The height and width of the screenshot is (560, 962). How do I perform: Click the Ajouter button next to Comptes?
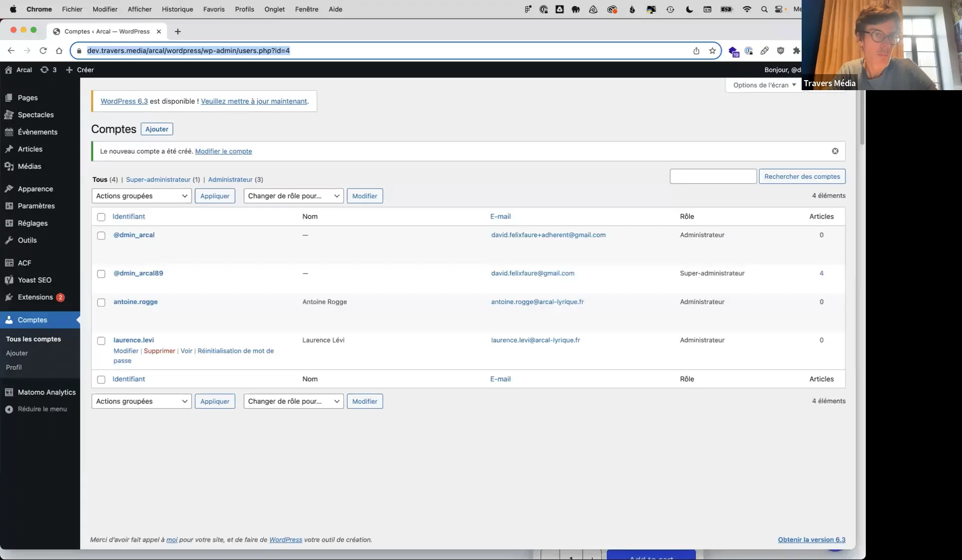(157, 129)
